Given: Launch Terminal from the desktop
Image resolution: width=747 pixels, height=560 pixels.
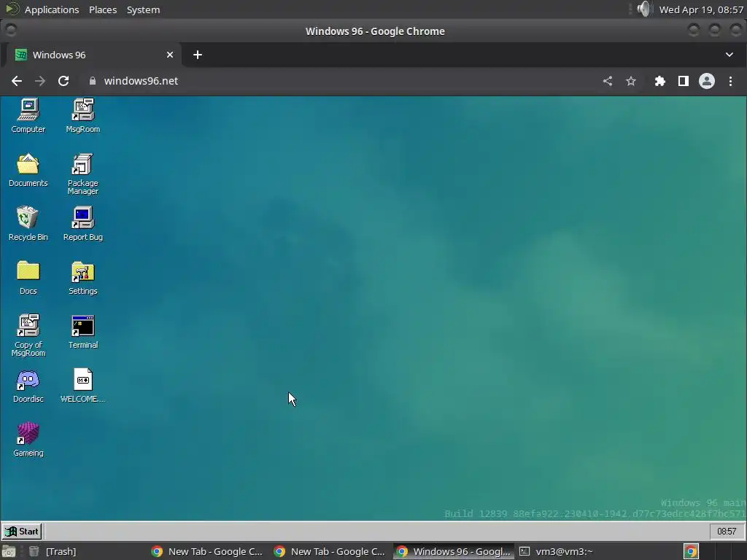Looking at the screenshot, I should click(x=83, y=332).
